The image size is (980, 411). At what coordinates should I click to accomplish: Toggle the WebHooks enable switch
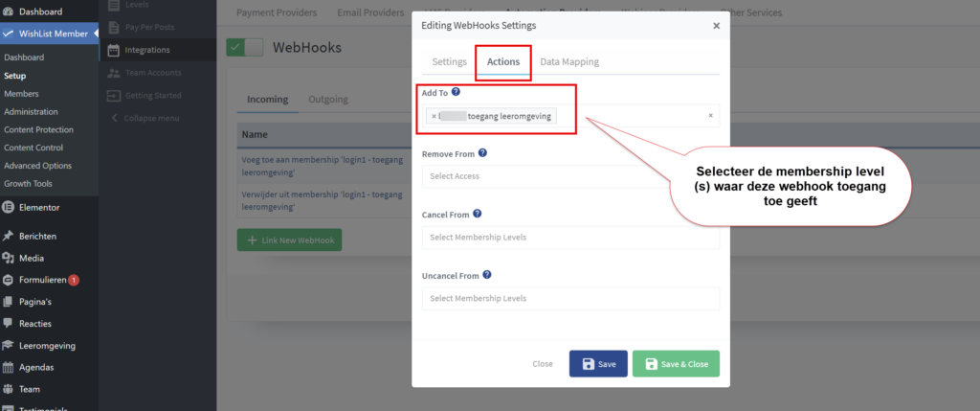click(244, 48)
